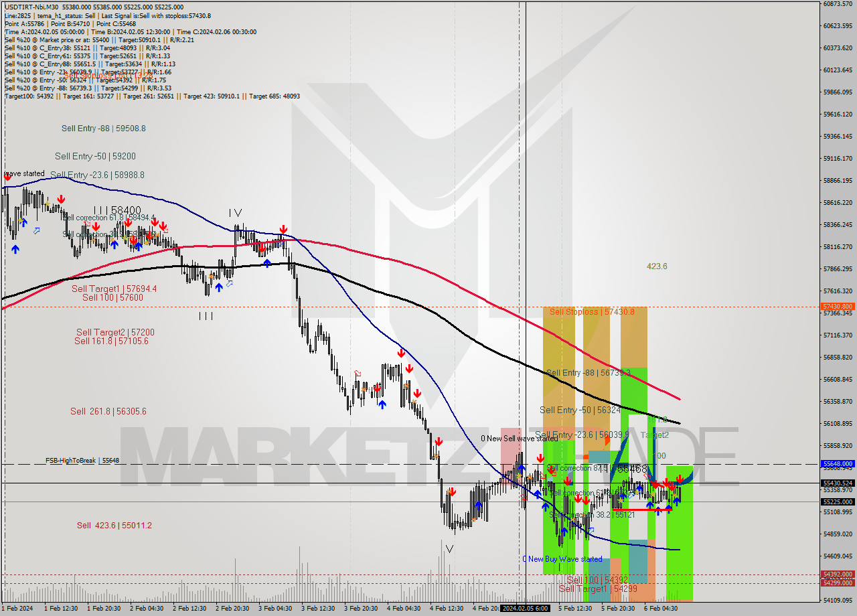The width and height of the screenshot is (857, 616).
Task: Click the 'Time A:2024.02.05 05:00:00' info line
Action: [131, 31]
